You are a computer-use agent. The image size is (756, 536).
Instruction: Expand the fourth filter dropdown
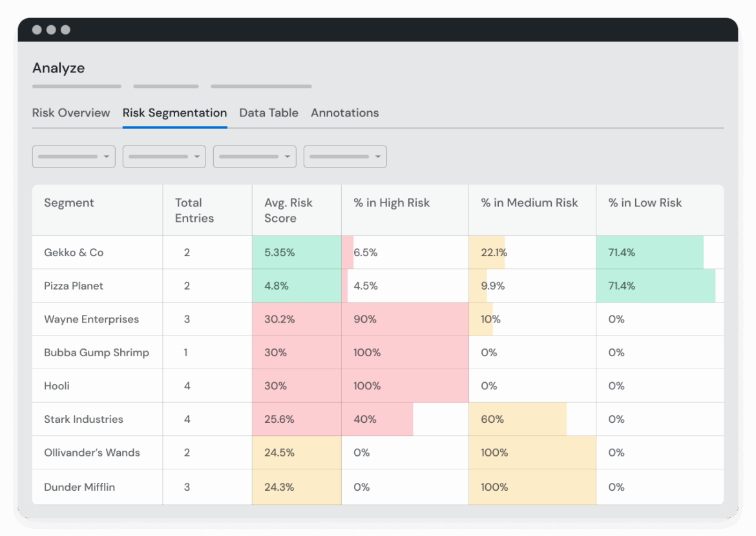click(x=345, y=157)
